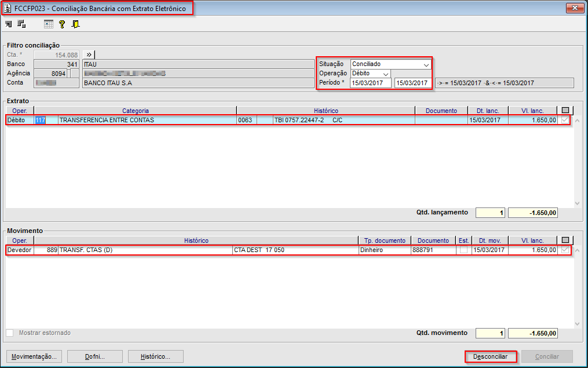The image size is (588, 368).
Task: Click the Período end date field
Action: point(412,83)
